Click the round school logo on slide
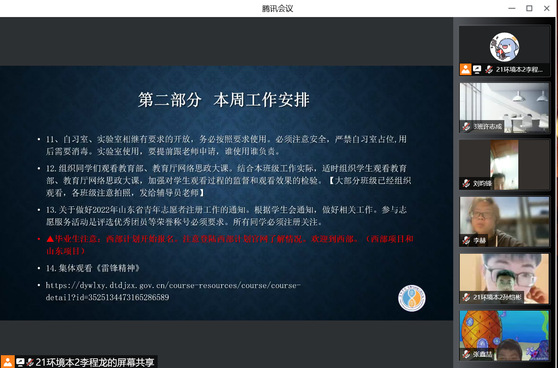 click(412, 298)
